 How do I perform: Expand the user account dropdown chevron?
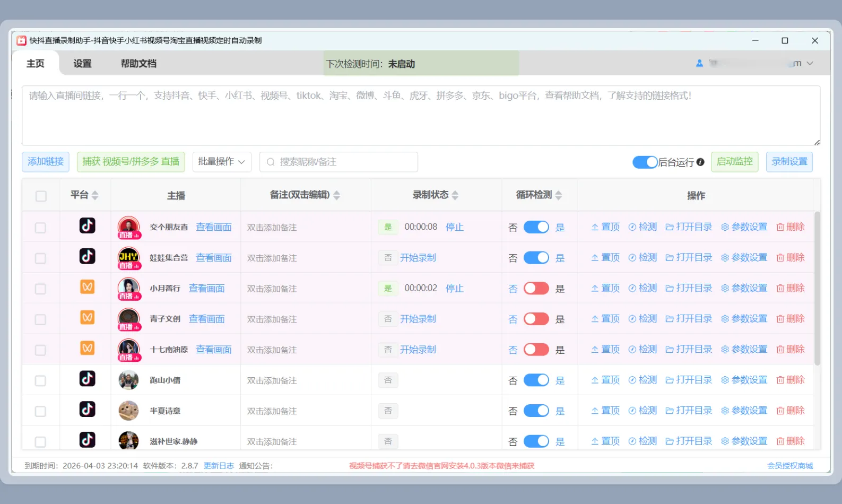(x=810, y=63)
